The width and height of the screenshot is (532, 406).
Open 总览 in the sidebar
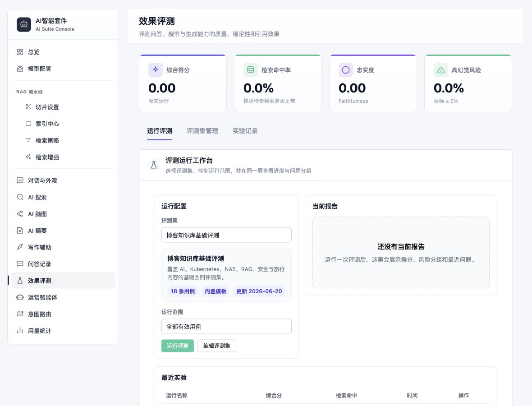coord(63,51)
